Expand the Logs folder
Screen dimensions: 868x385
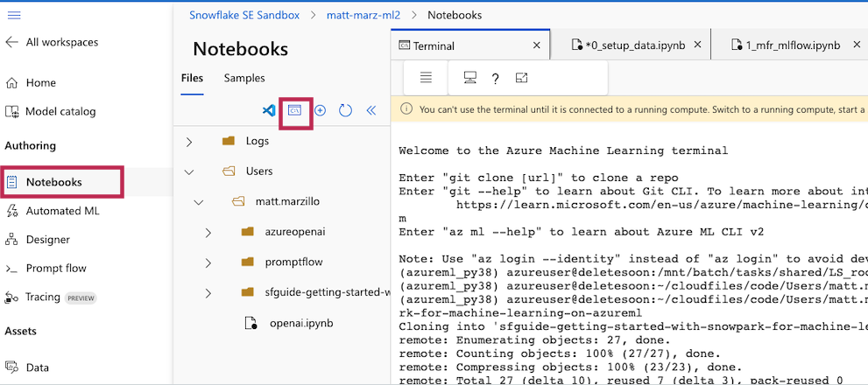coord(189,141)
